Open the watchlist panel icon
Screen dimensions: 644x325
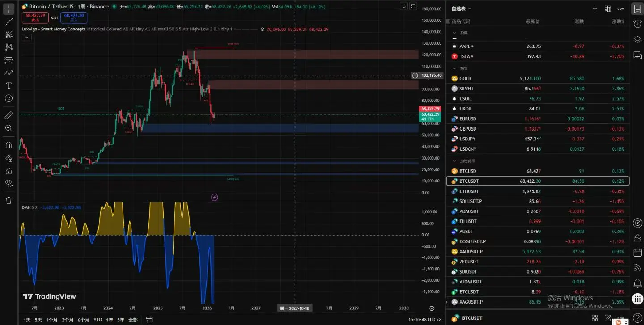point(637,8)
